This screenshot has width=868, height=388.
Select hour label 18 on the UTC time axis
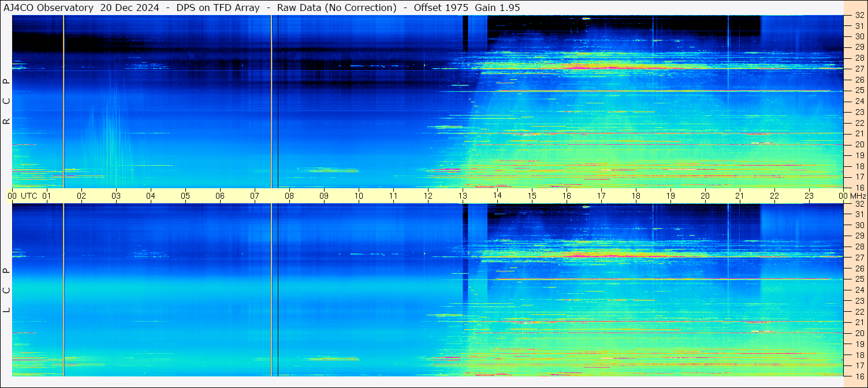coord(636,196)
